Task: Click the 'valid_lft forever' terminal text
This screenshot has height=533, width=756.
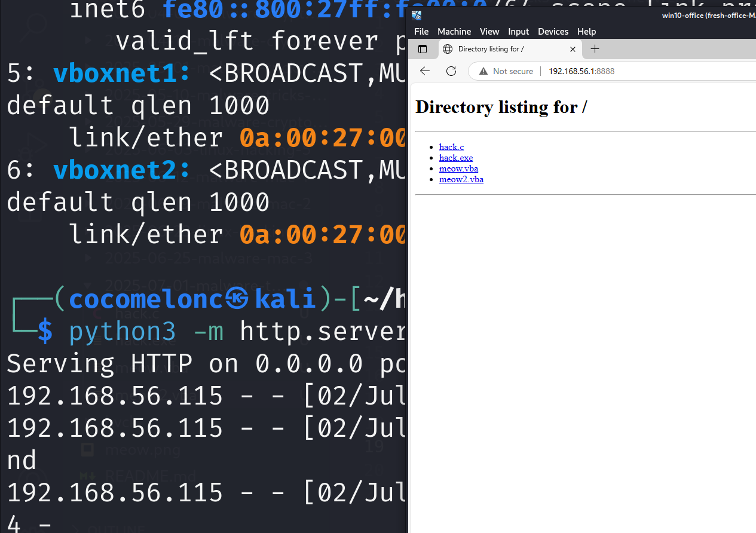Action: (246, 41)
